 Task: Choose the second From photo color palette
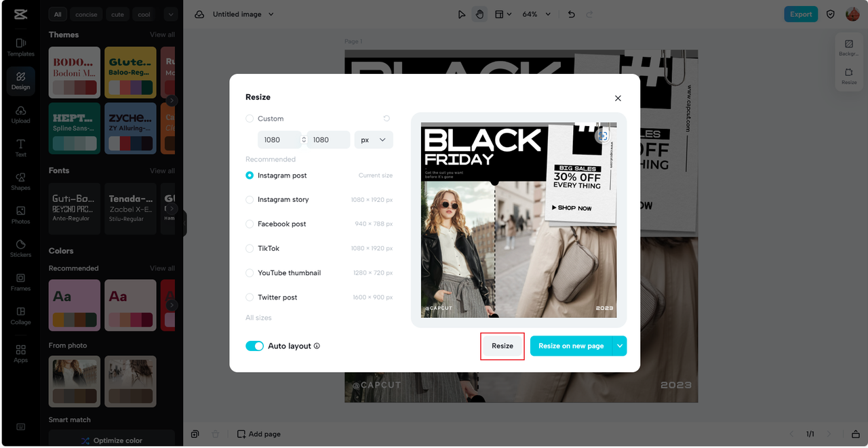pos(130,382)
